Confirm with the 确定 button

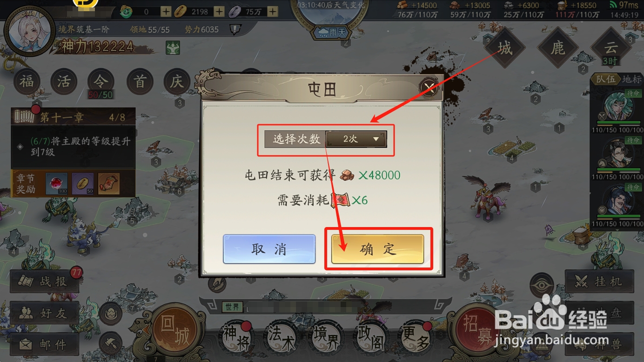[377, 249]
